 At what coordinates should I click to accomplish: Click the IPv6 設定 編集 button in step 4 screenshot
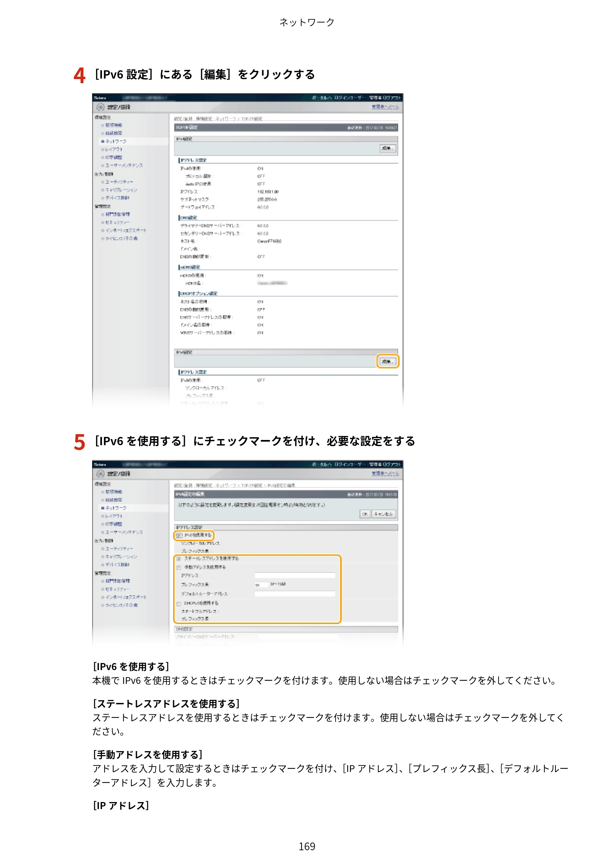click(387, 361)
